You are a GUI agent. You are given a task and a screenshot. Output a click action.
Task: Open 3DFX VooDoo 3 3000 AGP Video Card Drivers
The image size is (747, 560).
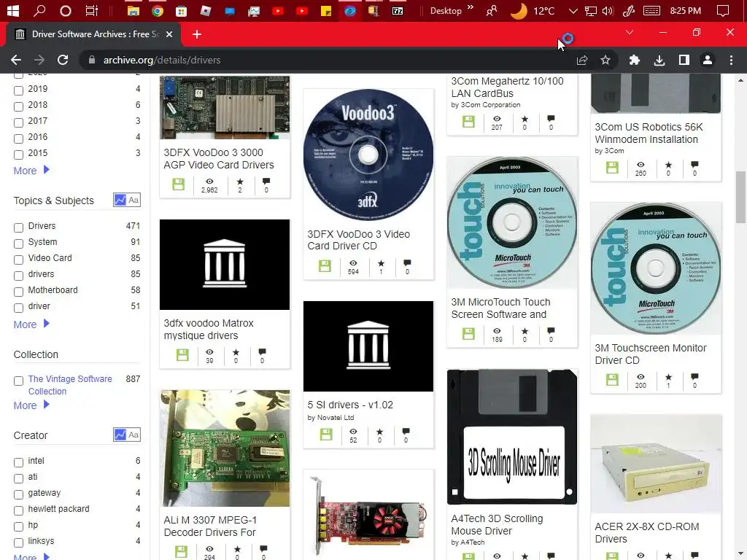click(x=219, y=158)
